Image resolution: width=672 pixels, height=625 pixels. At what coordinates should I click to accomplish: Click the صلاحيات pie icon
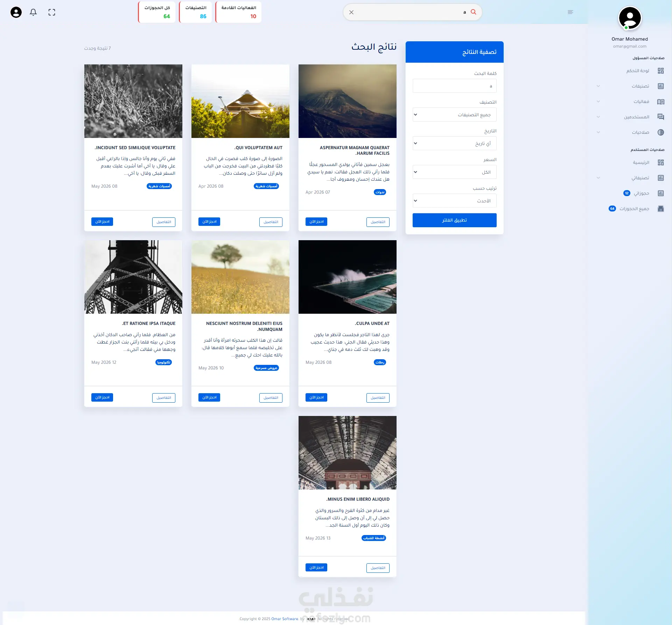click(661, 132)
